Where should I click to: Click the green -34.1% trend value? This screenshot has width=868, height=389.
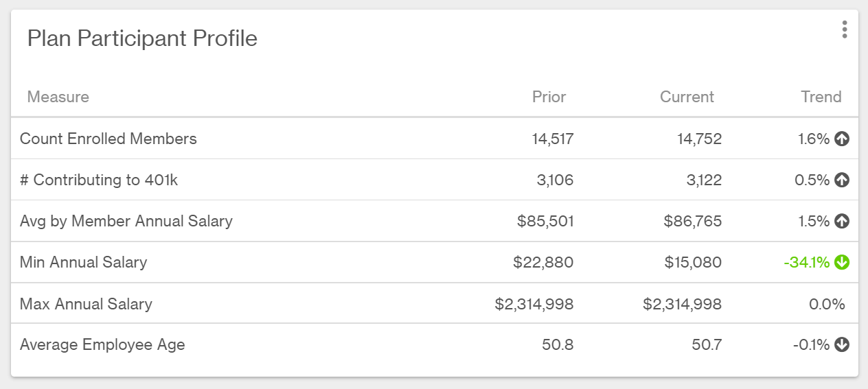(x=807, y=262)
